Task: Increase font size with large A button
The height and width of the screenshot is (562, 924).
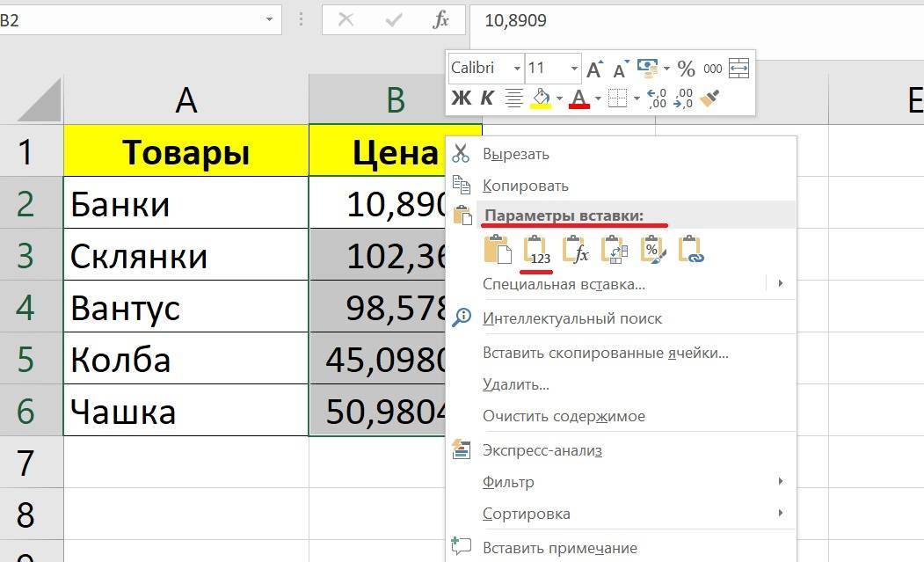Action: pos(594,69)
